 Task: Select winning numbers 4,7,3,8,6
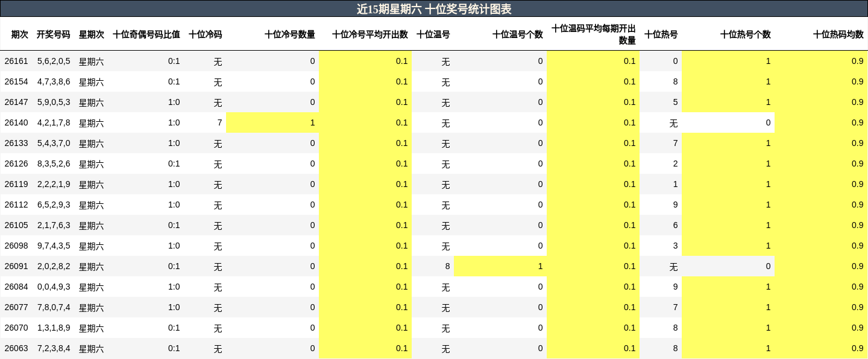click(54, 81)
